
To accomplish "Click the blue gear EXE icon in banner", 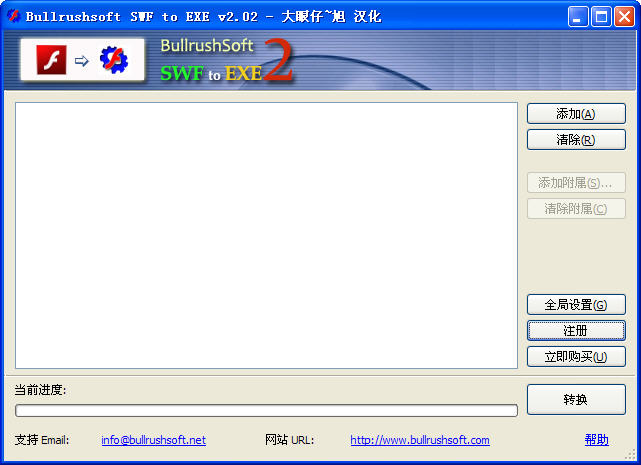I will pyautogui.click(x=114, y=60).
